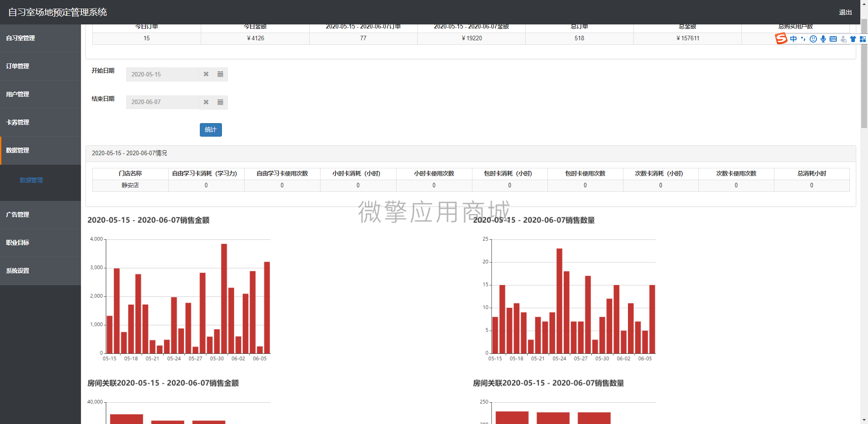Open 广告管理 in the sidebar
Image resolution: width=868 pixels, height=424 pixels.
pos(40,214)
